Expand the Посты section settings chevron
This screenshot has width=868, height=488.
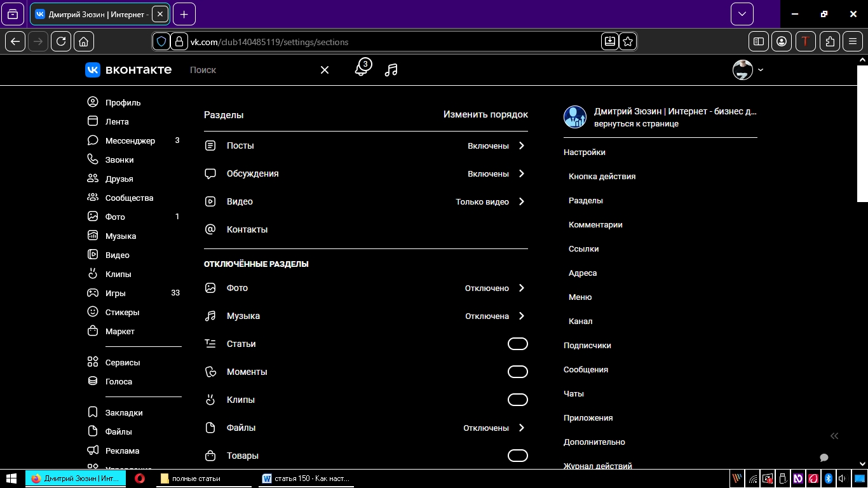click(x=521, y=146)
